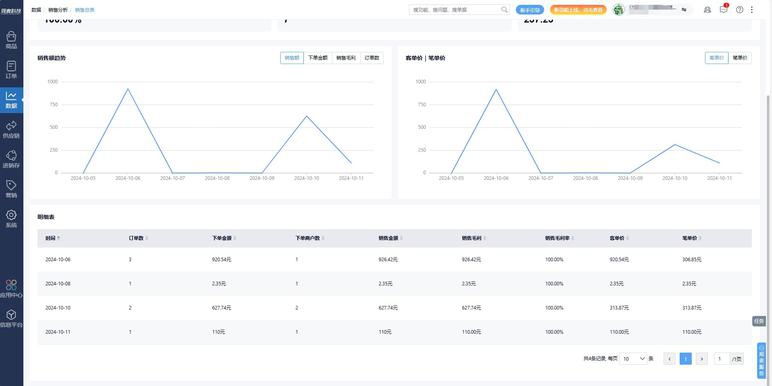Image resolution: width=772 pixels, height=386 pixels.
Task: Toggle right chart to 笔单价
Action: (x=740, y=58)
